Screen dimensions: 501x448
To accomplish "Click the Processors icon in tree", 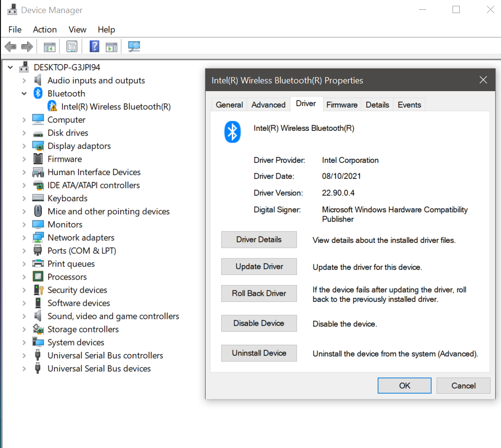I will pos(38,276).
